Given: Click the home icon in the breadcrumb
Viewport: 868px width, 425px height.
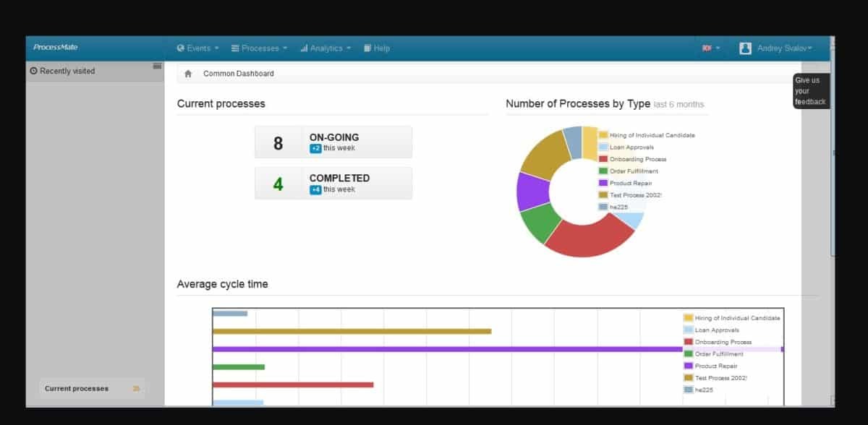Looking at the screenshot, I should coord(188,74).
